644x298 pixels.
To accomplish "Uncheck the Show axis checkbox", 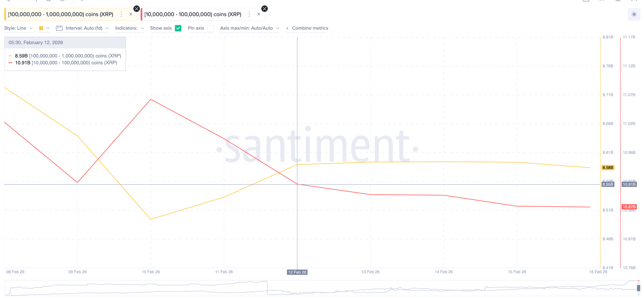I will click(178, 28).
